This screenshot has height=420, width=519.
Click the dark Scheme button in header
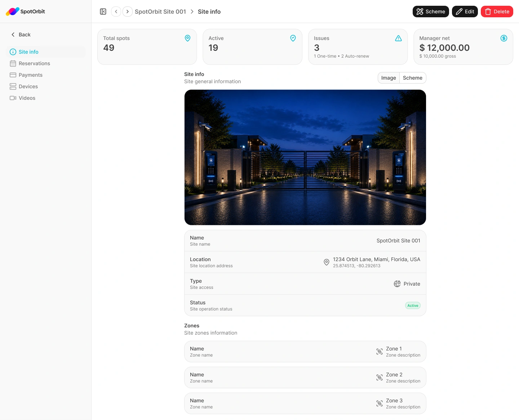click(x=431, y=12)
